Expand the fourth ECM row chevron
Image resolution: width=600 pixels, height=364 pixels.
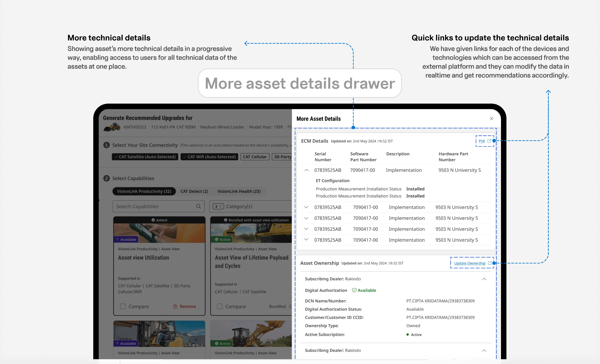pyautogui.click(x=306, y=229)
